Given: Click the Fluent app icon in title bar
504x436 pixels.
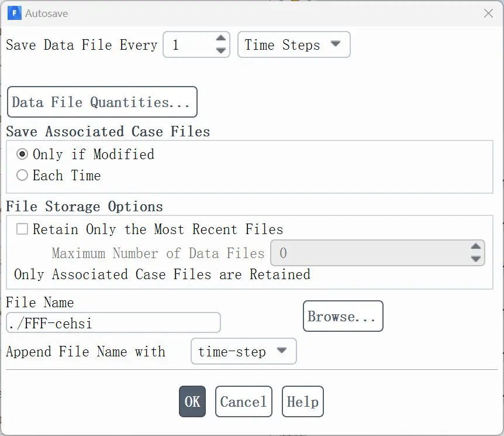Looking at the screenshot, I should (15, 13).
